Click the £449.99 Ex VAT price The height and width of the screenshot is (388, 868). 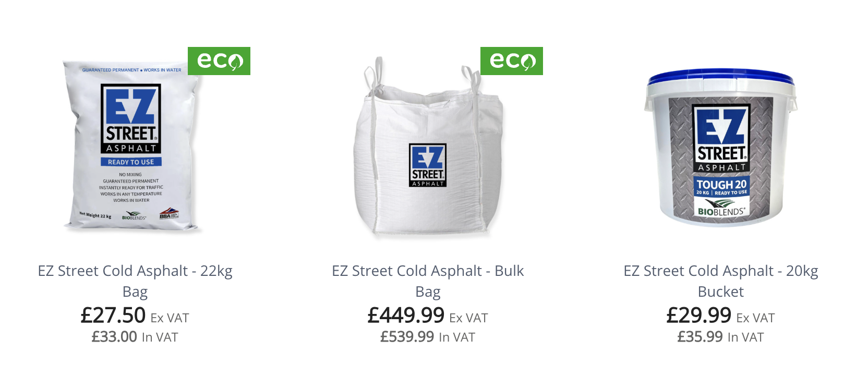(428, 316)
